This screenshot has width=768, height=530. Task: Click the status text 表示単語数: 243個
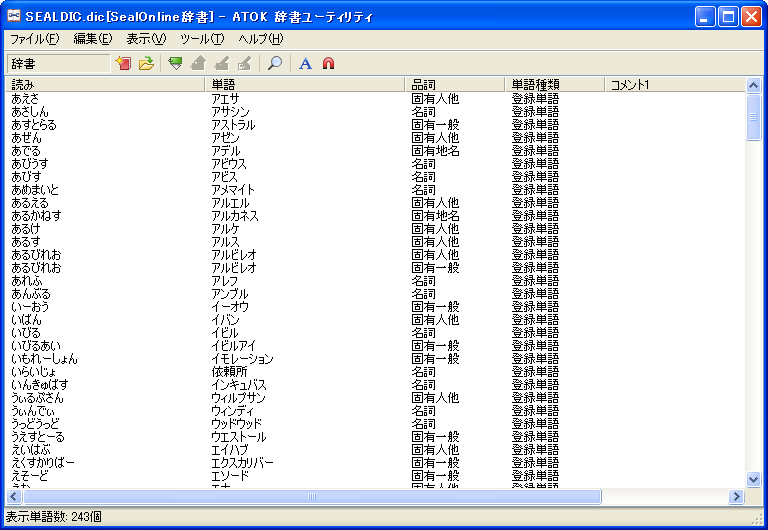coord(53,517)
